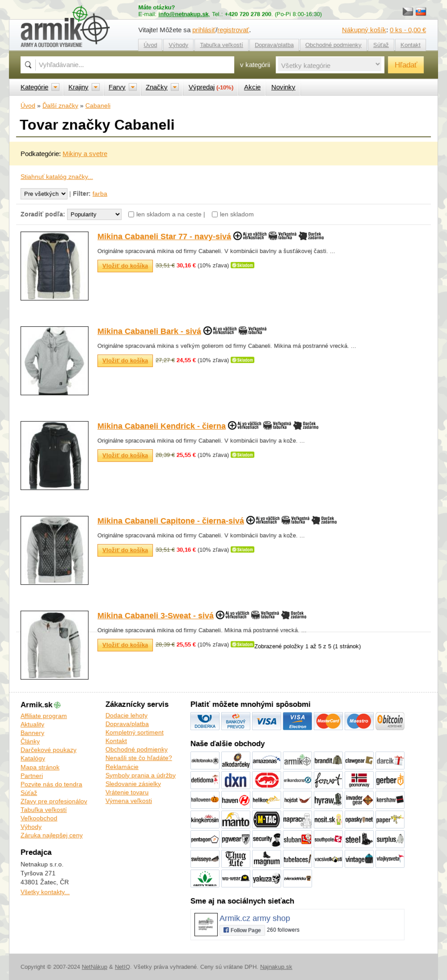447x980 pixels.
Task: Choose Visa payment icon
Action: coord(266,721)
